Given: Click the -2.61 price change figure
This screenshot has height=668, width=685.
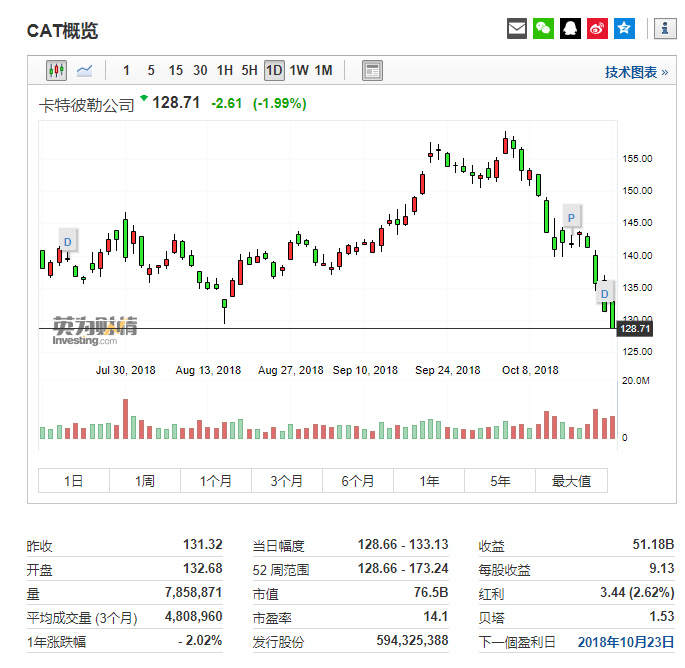Looking at the screenshot, I should 226,104.
